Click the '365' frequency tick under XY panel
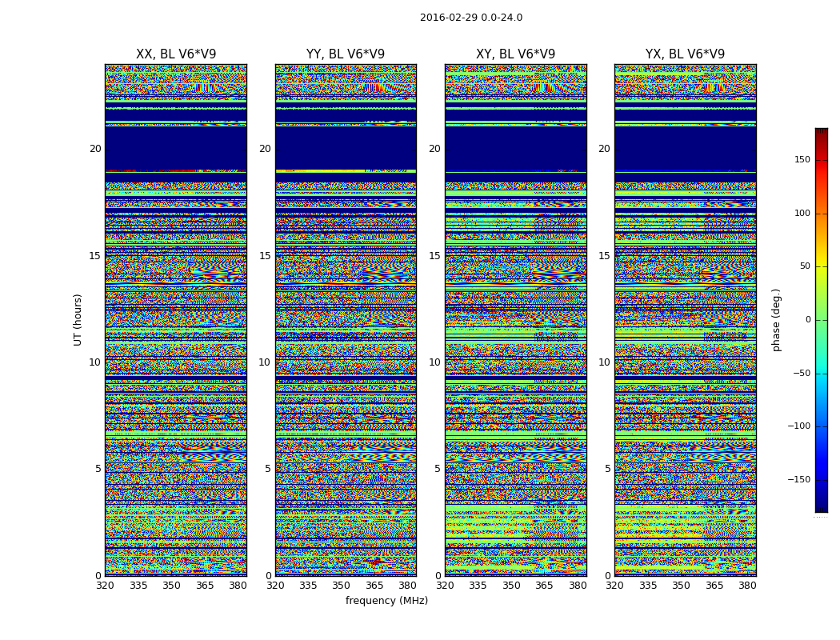This screenshot has height=640, width=840. pyautogui.click(x=544, y=586)
